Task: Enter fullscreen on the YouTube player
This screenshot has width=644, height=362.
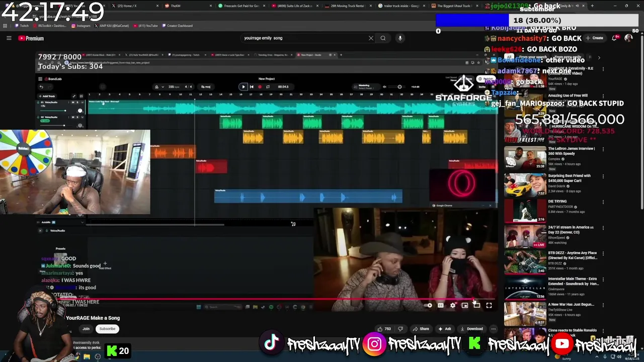Action: 489,305
